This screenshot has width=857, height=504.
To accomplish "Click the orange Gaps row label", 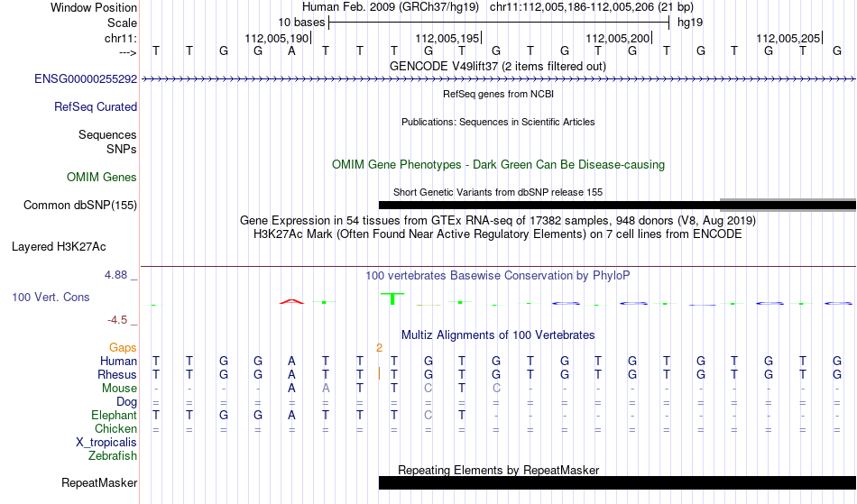I will (x=123, y=348).
